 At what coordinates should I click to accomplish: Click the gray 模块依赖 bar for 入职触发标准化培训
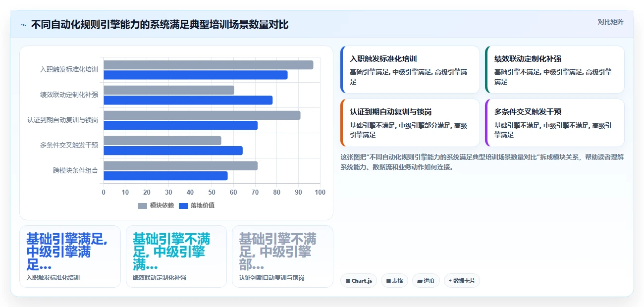click(208, 65)
